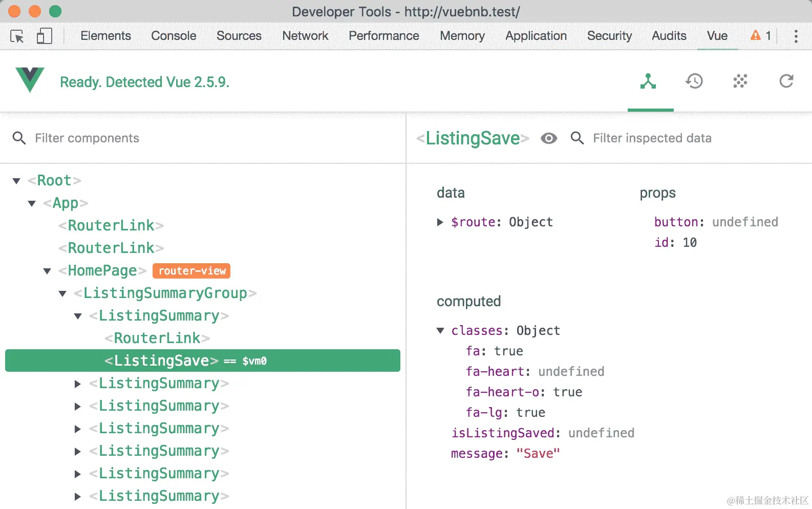Screen dimensions: 812x509
Task: Collapse the HomePage node arrow
Action: point(47,271)
